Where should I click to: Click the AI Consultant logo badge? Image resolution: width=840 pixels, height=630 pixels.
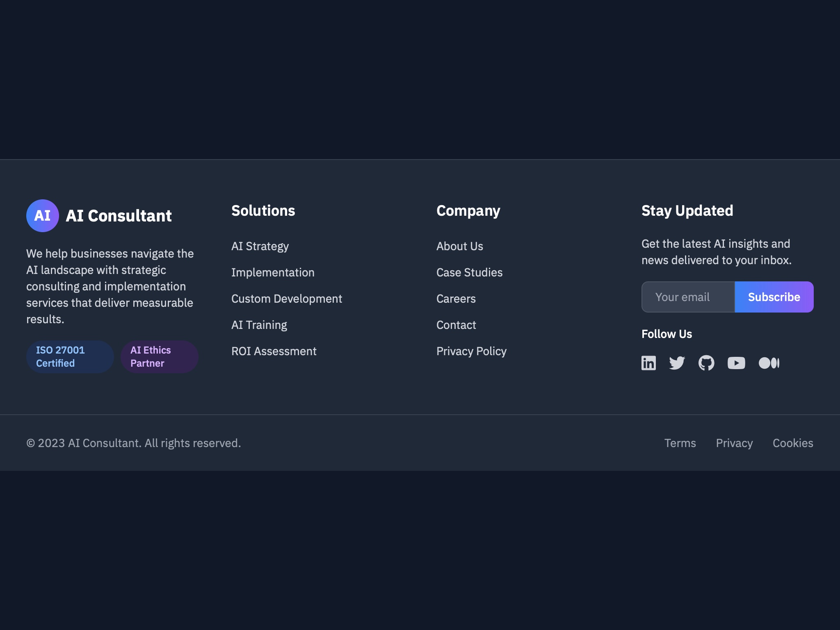(x=42, y=215)
